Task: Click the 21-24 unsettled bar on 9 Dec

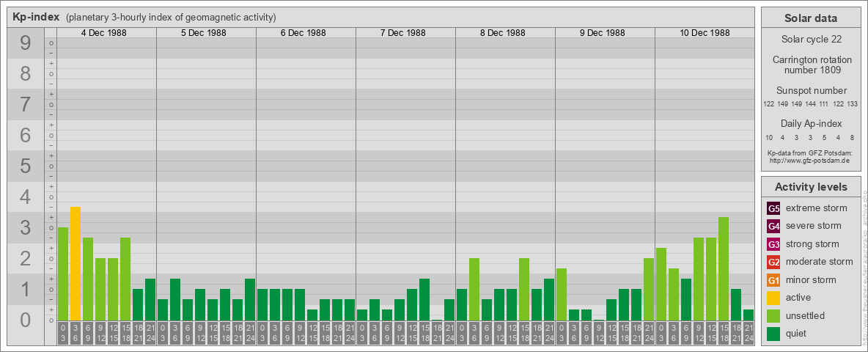Action: click(649, 289)
